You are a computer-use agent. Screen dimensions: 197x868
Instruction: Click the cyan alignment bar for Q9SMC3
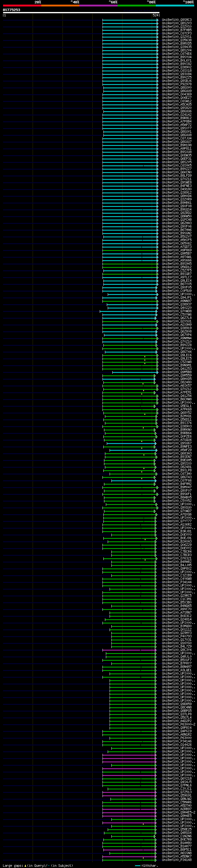(130, 20)
